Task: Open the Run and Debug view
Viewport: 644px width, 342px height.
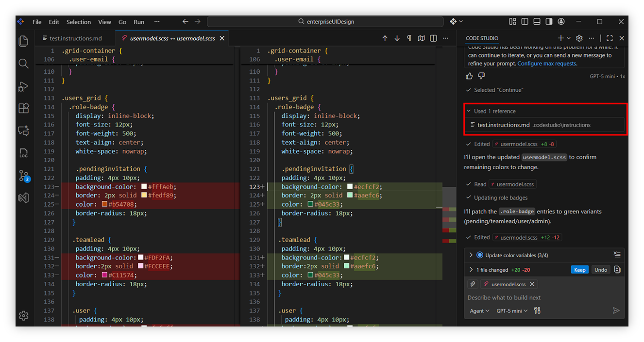Action: pyautogui.click(x=23, y=86)
